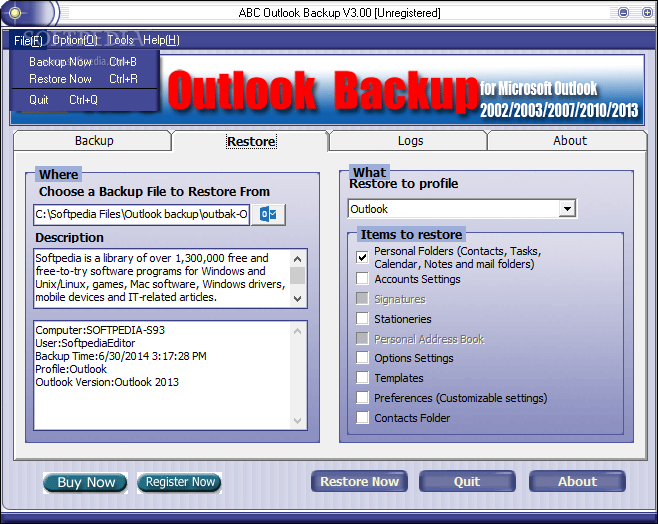Open the About tab
This screenshot has width=658, height=524.
(x=569, y=141)
